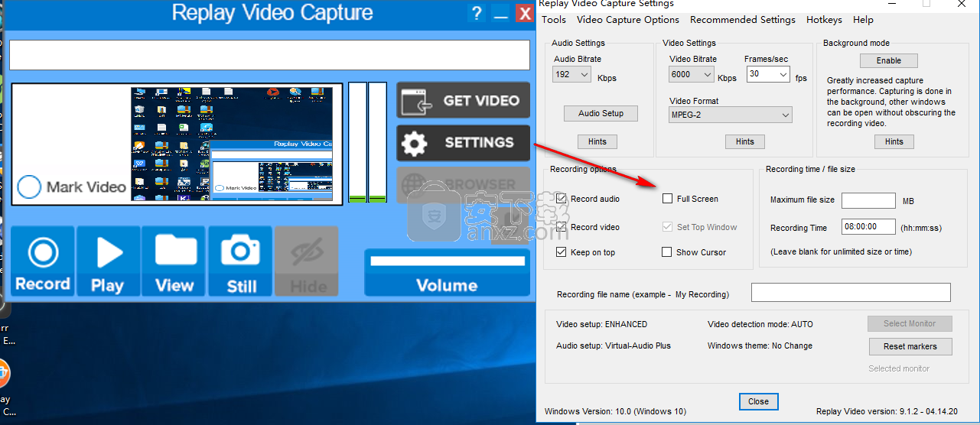
Task: Expand the Video Bitrate 6000 dropdown
Action: tap(692, 74)
